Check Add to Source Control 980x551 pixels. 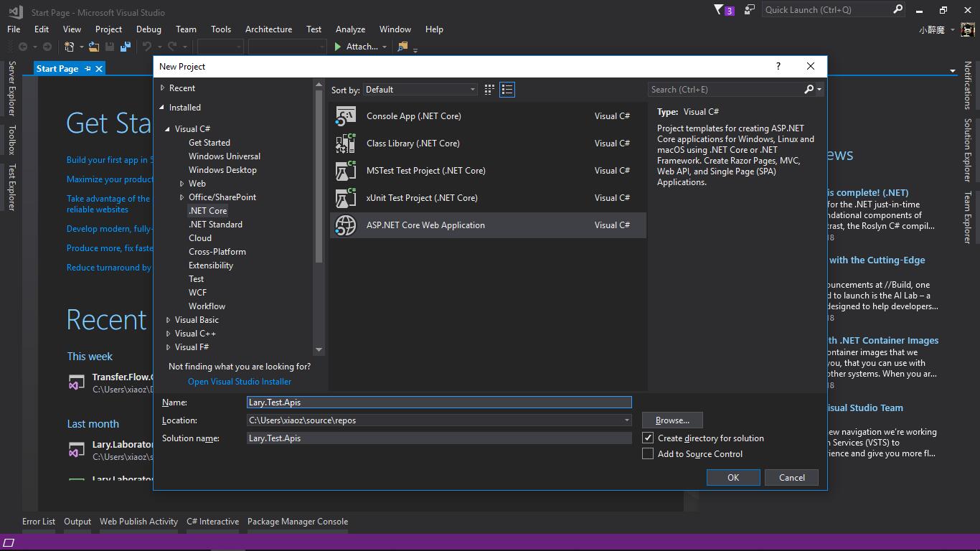point(648,453)
